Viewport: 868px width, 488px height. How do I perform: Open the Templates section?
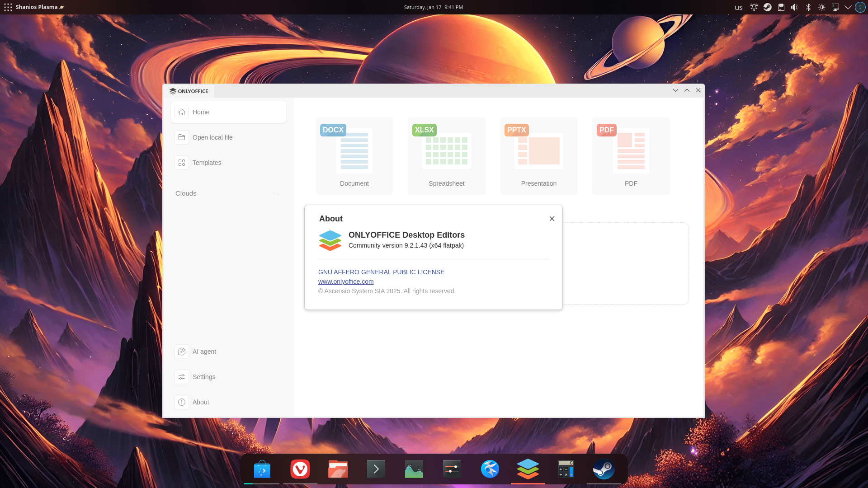click(x=207, y=163)
